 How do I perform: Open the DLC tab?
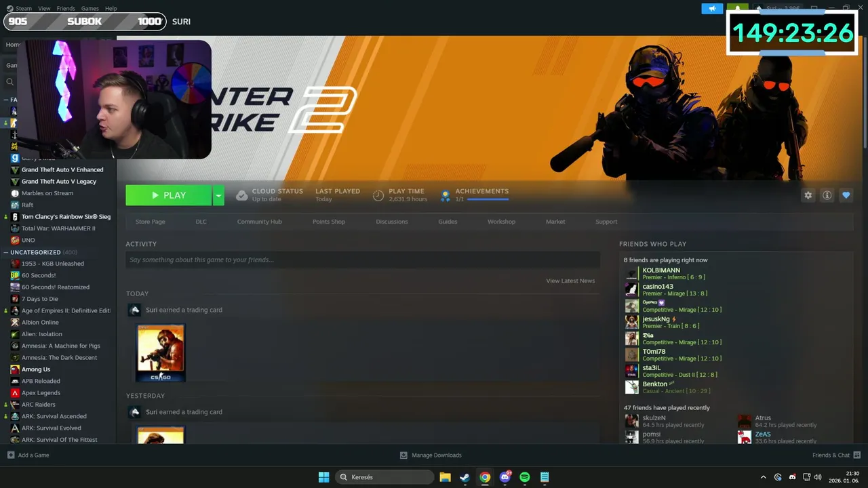[201, 222]
